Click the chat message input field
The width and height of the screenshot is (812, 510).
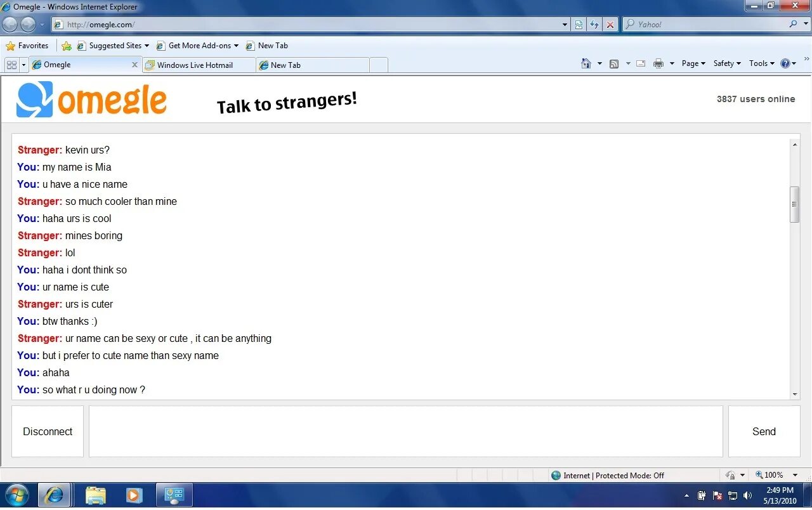[406, 431]
